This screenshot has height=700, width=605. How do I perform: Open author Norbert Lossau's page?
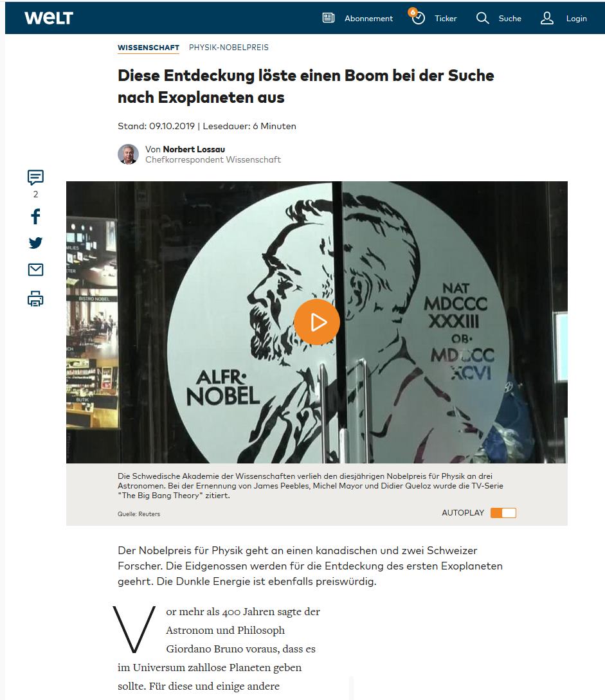pyautogui.click(x=194, y=149)
